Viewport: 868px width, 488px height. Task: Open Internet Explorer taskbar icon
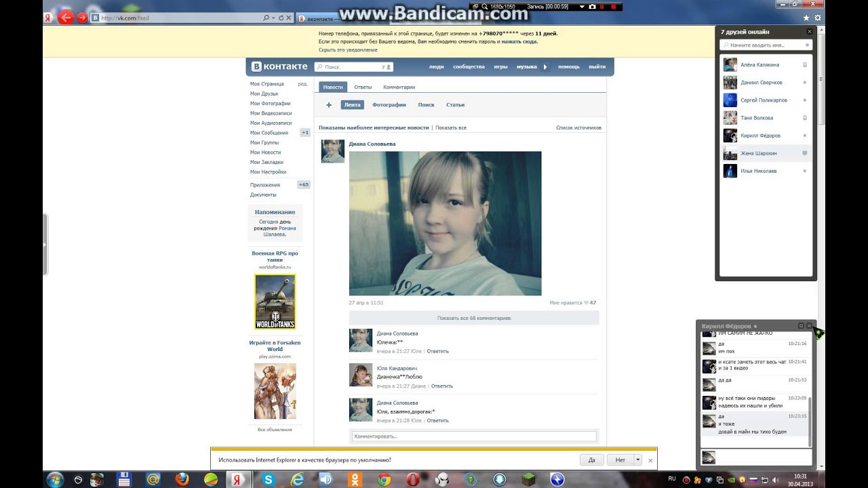(x=297, y=479)
